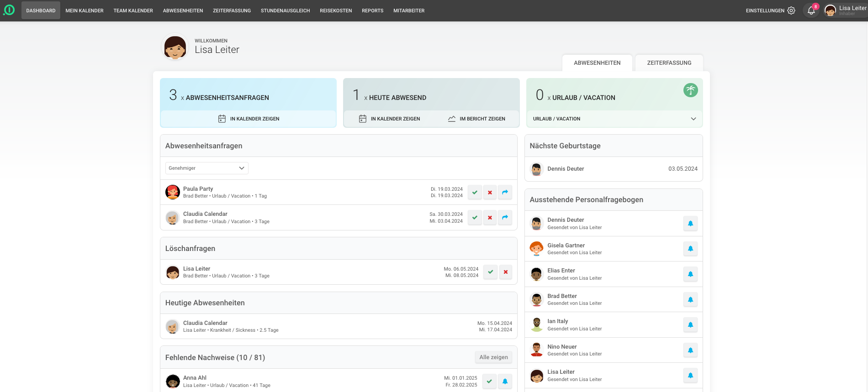Open the Einstellungen gear icon
Viewport: 868px width, 392px height.
pyautogui.click(x=791, y=10)
